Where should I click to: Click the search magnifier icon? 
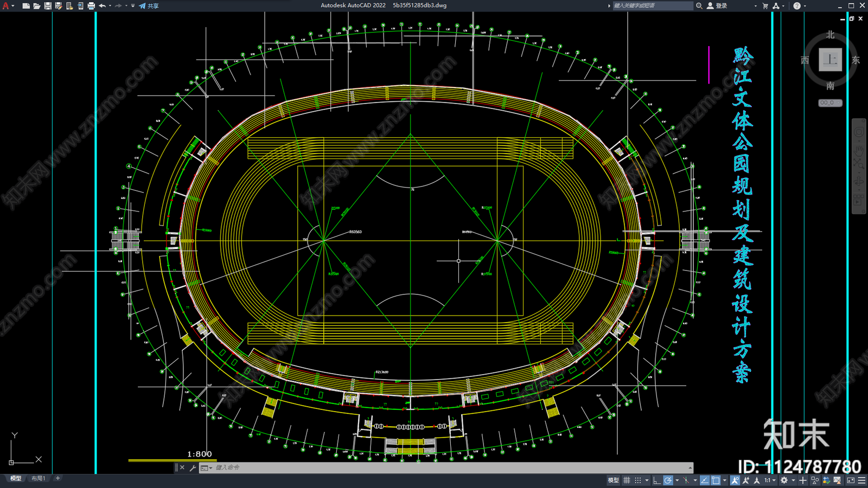pos(699,5)
